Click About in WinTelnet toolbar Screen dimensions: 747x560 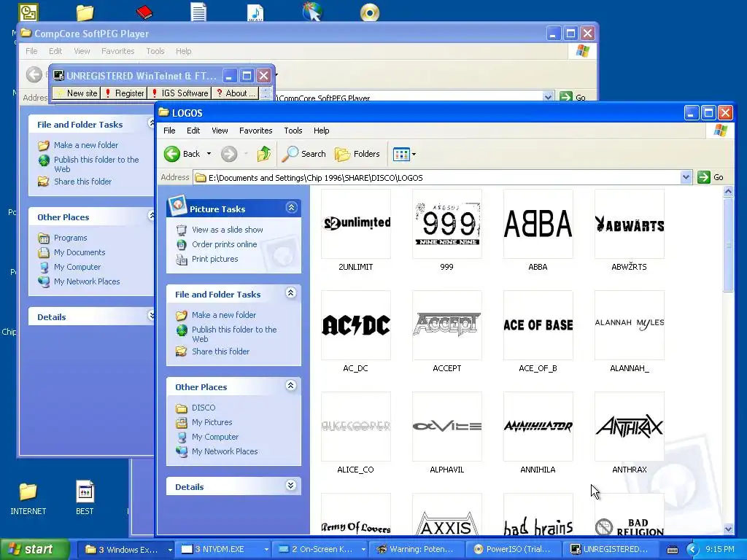click(x=236, y=93)
